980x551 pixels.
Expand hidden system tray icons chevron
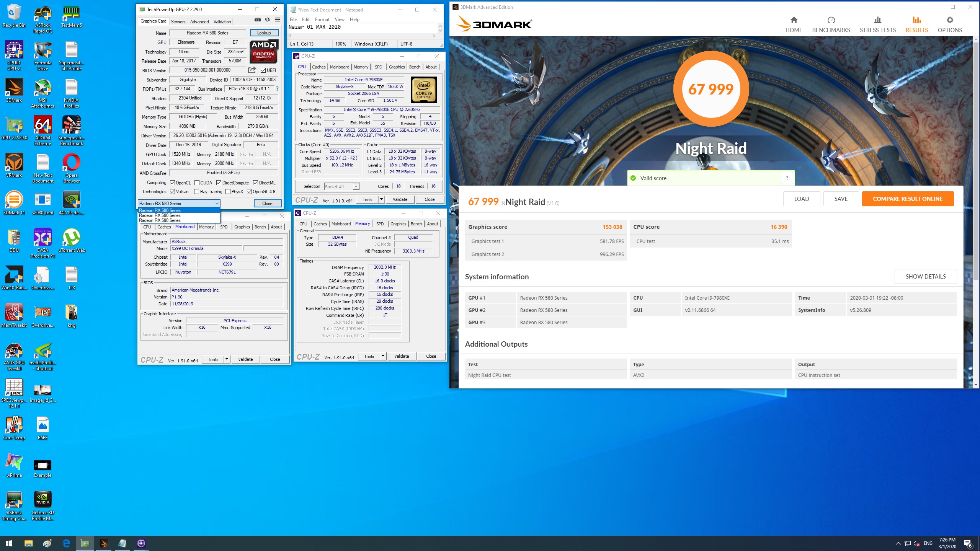tap(898, 543)
